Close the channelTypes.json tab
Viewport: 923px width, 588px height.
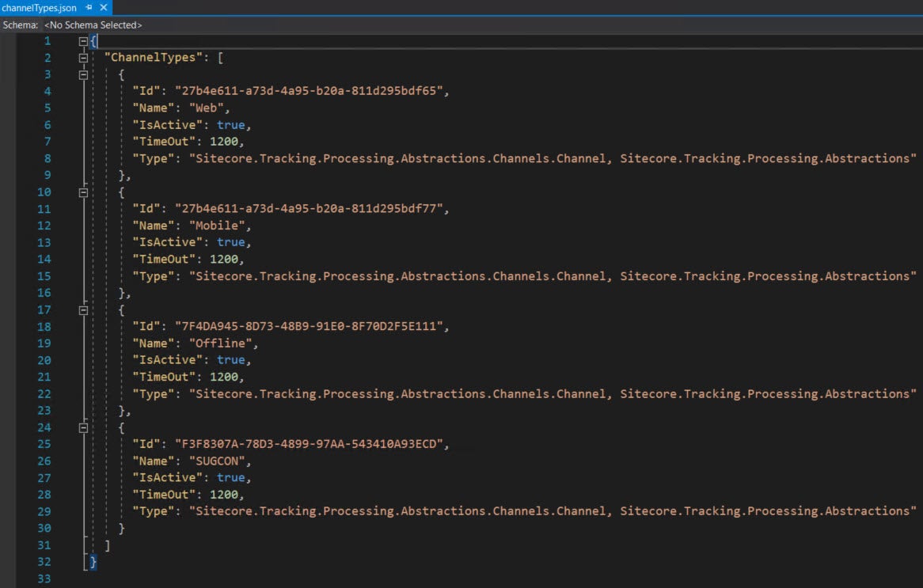104,7
